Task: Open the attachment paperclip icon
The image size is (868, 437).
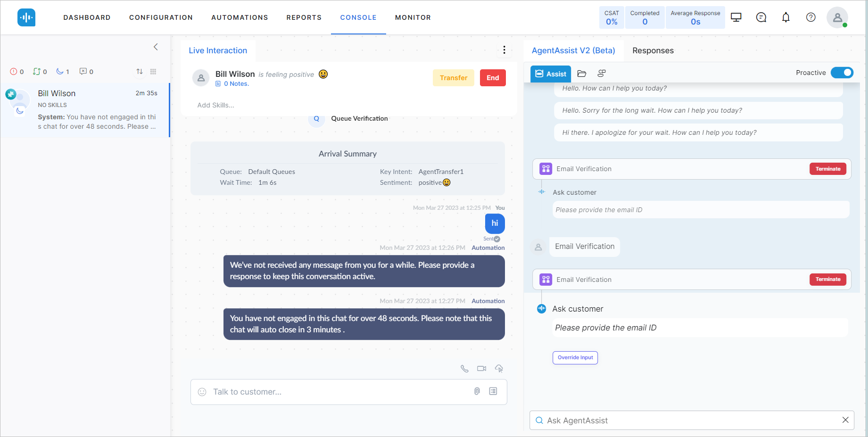Action: pyautogui.click(x=476, y=391)
